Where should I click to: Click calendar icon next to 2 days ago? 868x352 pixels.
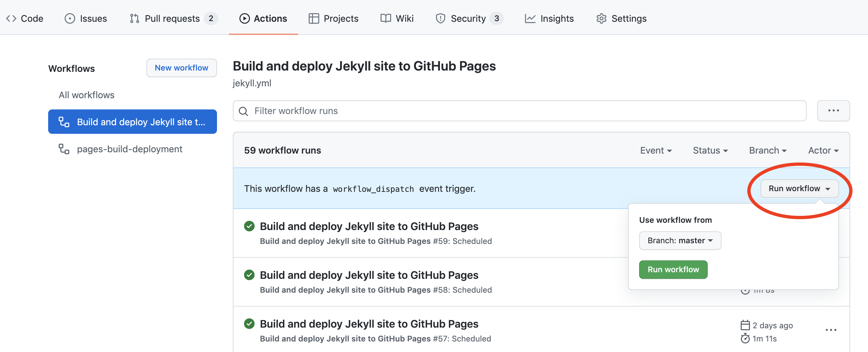[x=745, y=325]
